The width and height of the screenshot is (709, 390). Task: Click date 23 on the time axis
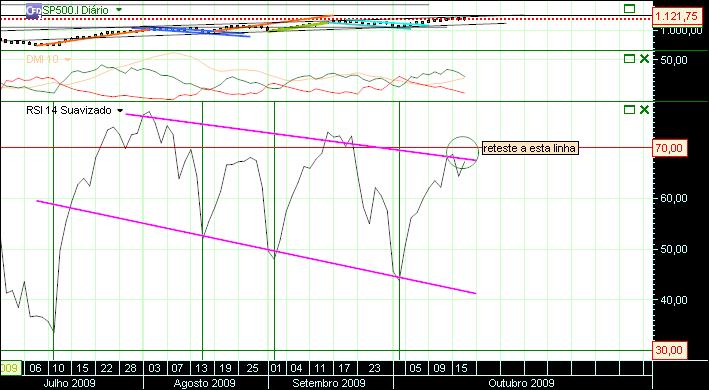pyautogui.click(x=374, y=368)
